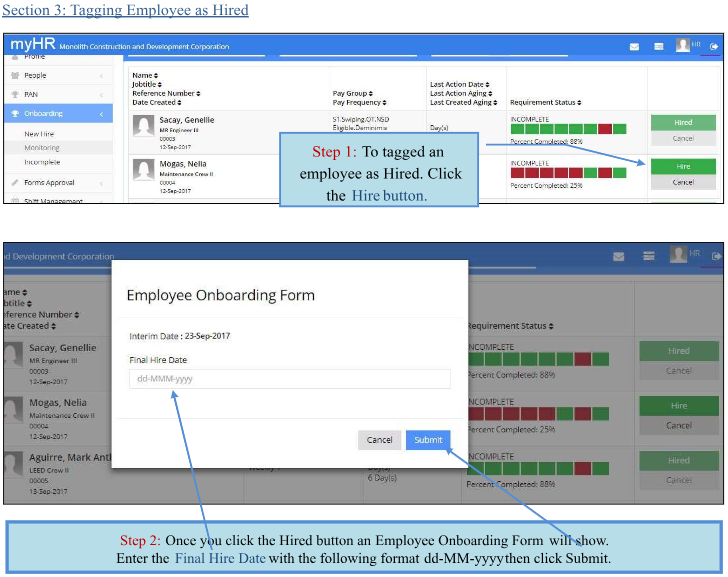
Task: Sort by Reference Number header
Action: click(x=166, y=93)
